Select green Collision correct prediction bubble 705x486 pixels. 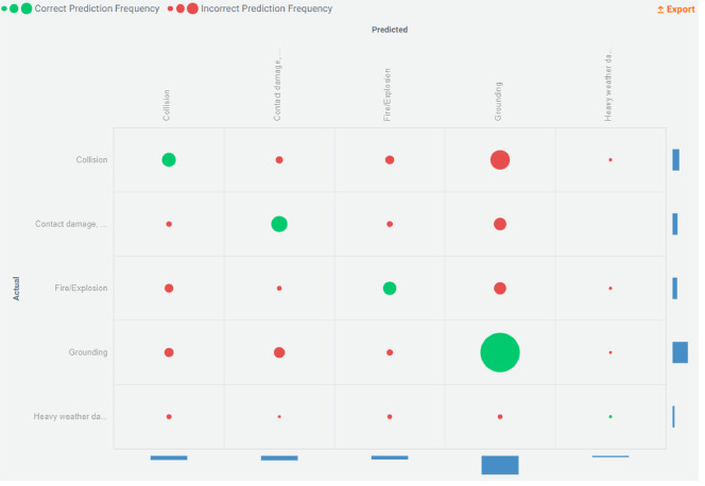(169, 160)
